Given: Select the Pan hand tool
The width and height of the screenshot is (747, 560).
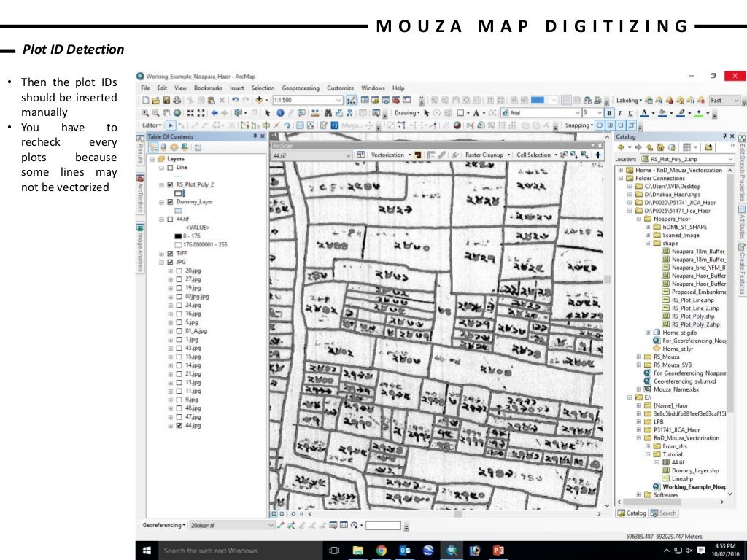Looking at the screenshot, I should (166, 113).
